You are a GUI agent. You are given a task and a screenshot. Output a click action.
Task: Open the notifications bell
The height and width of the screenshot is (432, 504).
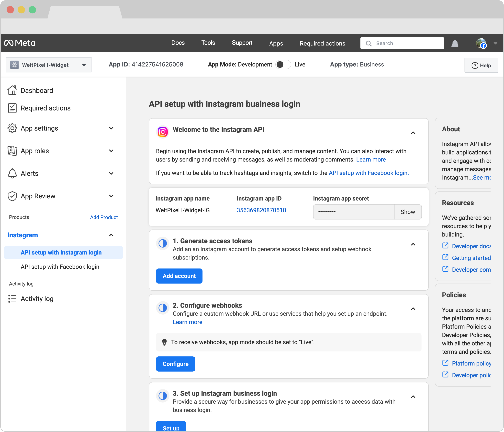pos(455,44)
